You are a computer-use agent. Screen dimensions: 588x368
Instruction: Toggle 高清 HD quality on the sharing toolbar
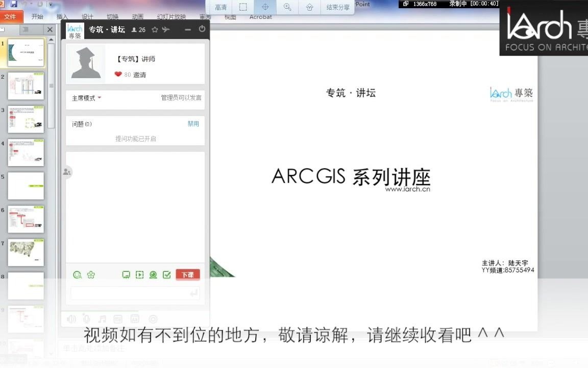[220, 7]
